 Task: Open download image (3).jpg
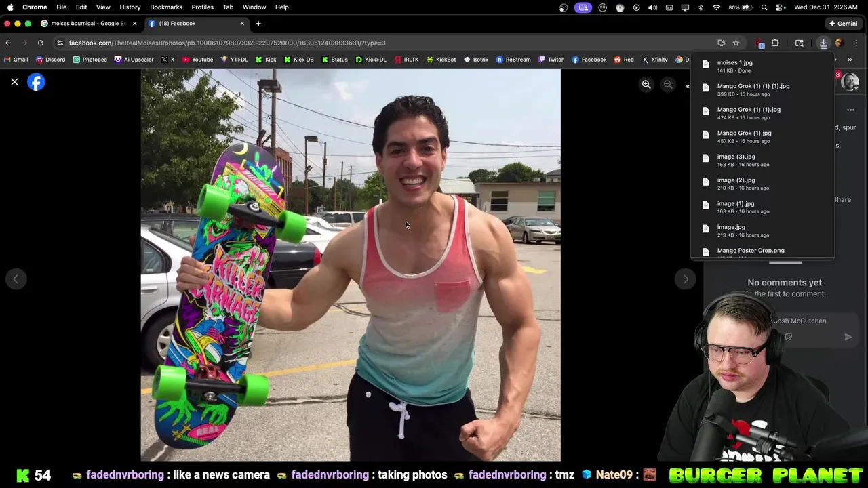762,161
